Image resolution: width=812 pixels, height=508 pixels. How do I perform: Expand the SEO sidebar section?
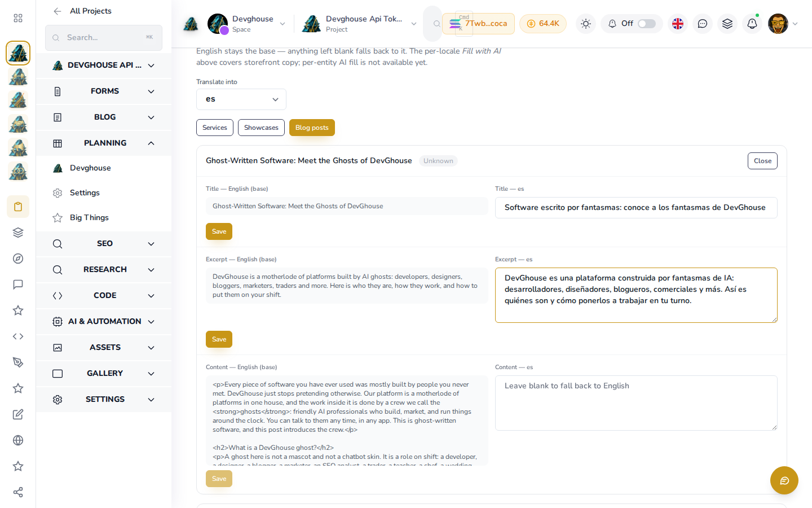(x=104, y=244)
